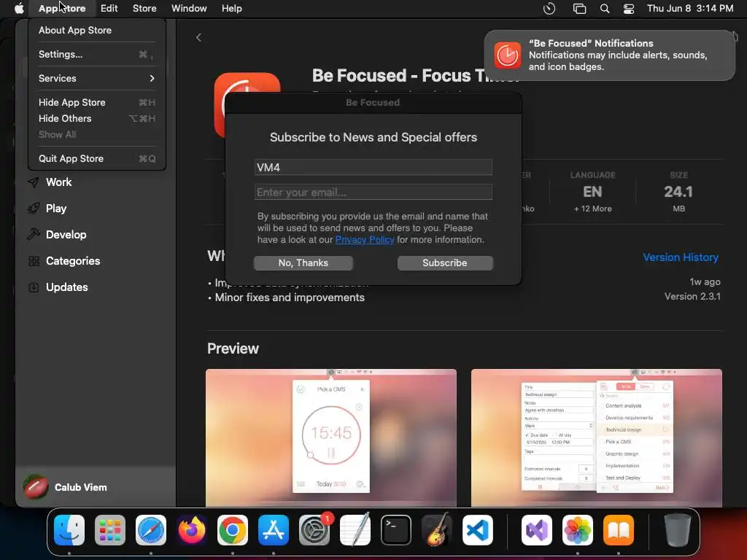Choose Hide App Store
The width and height of the screenshot is (747, 560).
click(x=97, y=102)
